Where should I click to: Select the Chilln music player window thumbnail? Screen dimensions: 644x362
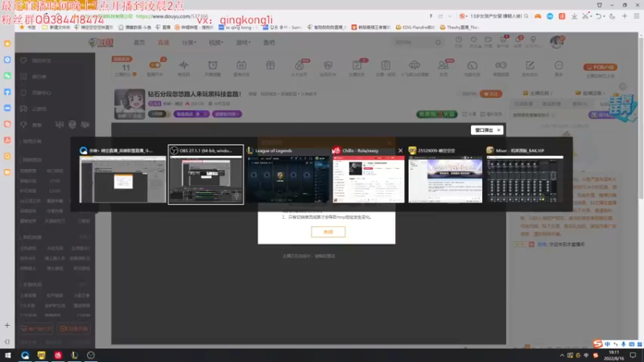(369, 175)
